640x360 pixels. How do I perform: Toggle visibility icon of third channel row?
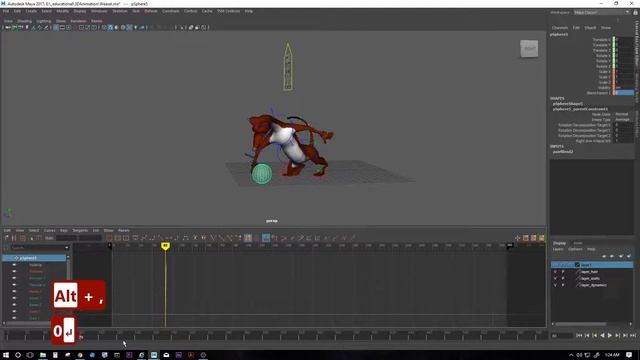click(x=14, y=278)
